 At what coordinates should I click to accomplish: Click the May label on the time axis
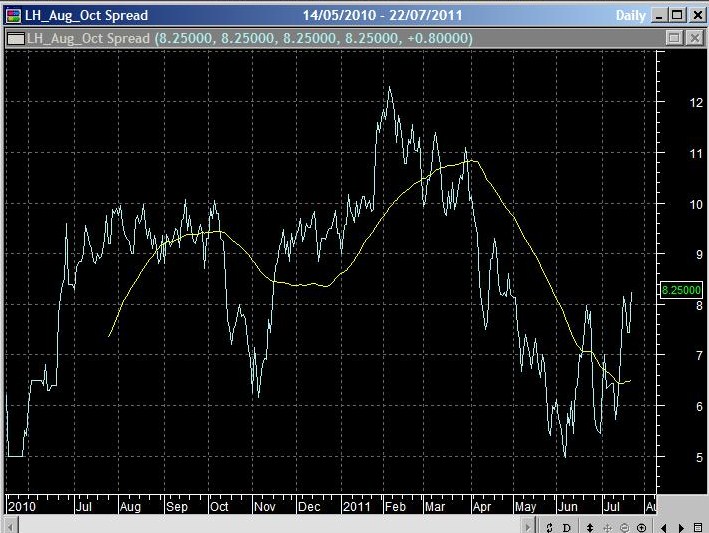pyautogui.click(x=525, y=506)
